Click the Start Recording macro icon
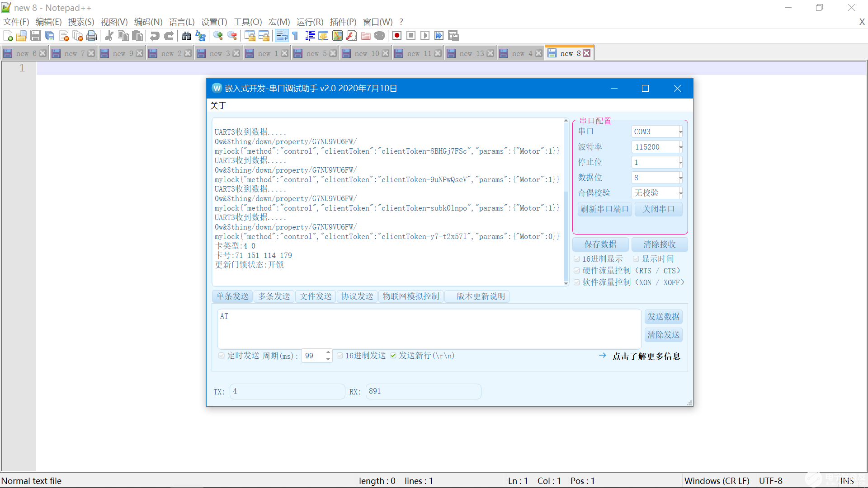868x488 pixels. pyautogui.click(x=397, y=36)
